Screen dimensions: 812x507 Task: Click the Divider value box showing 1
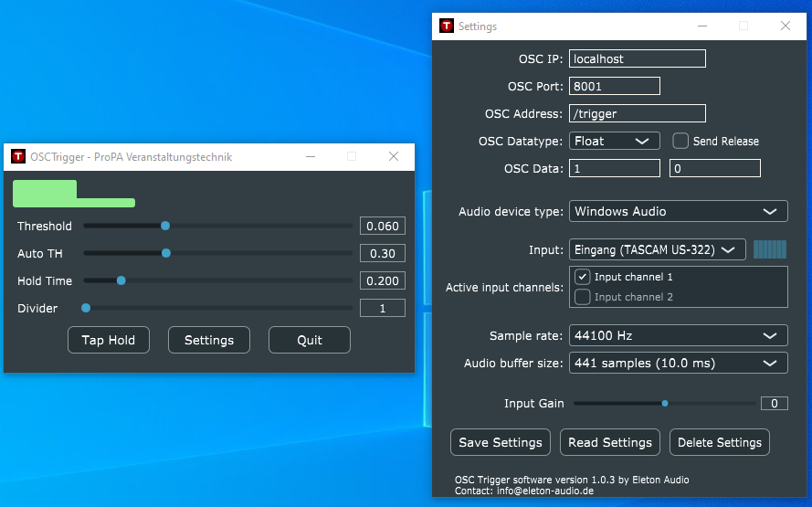point(382,308)
